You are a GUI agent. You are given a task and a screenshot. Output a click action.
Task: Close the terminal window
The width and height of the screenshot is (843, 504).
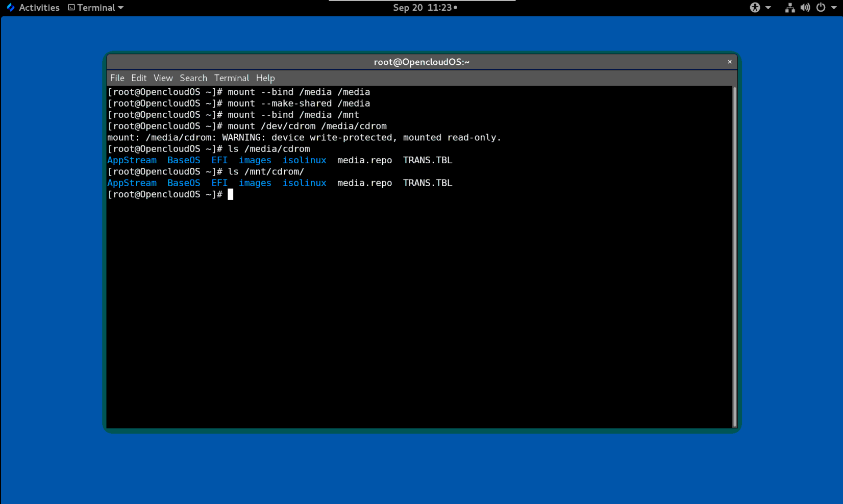[730, 62]
